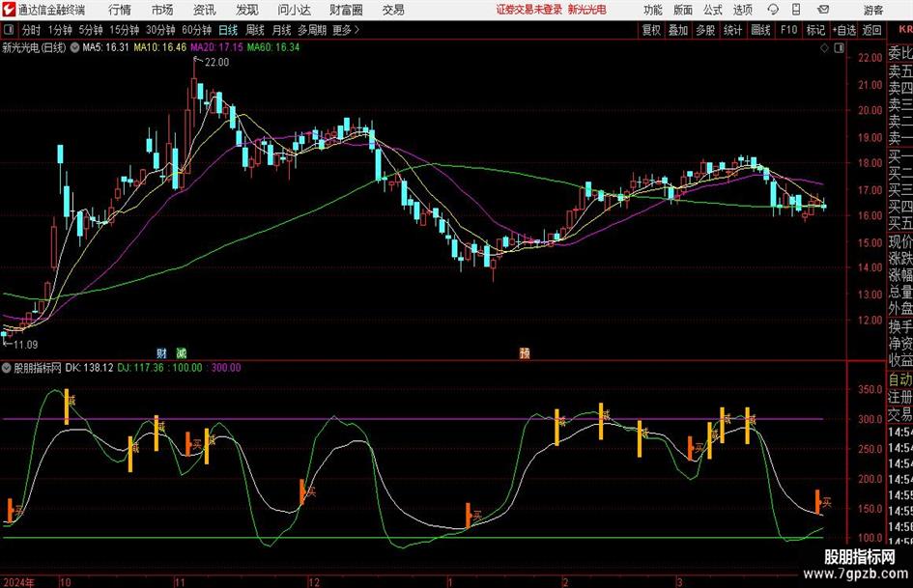Image resolution: width=913 pixels, height=588 pixels.
Task: Switch to the 5分钟 period tab
Action: (90, 30)
